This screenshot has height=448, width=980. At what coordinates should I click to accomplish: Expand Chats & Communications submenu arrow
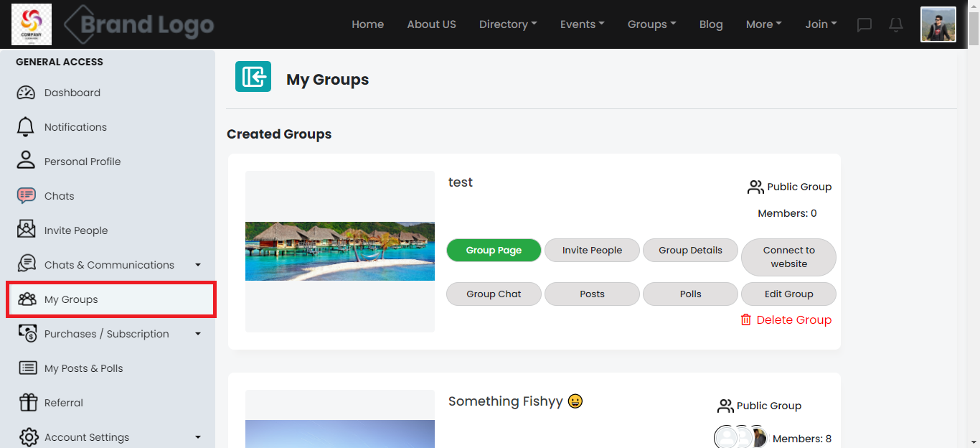[198, 265]
